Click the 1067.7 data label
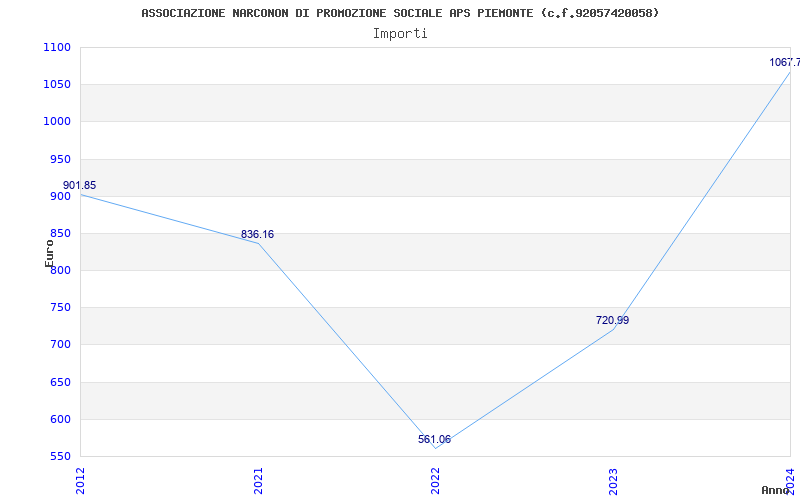 (x=785, y=63)
